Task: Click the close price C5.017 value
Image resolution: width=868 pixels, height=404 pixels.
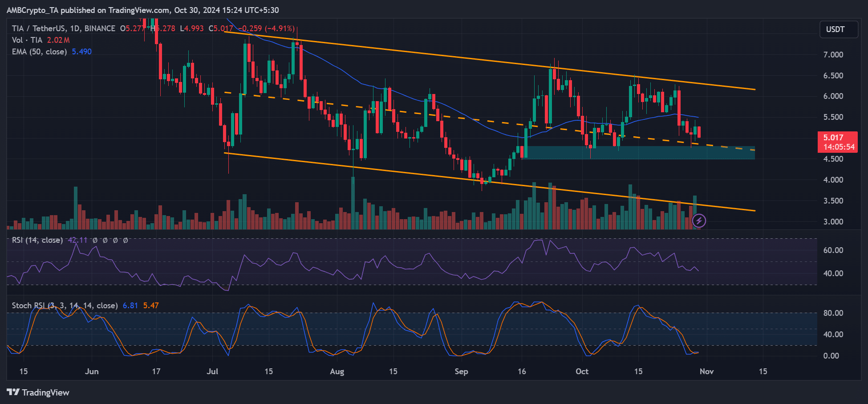Action: [221, 29]
